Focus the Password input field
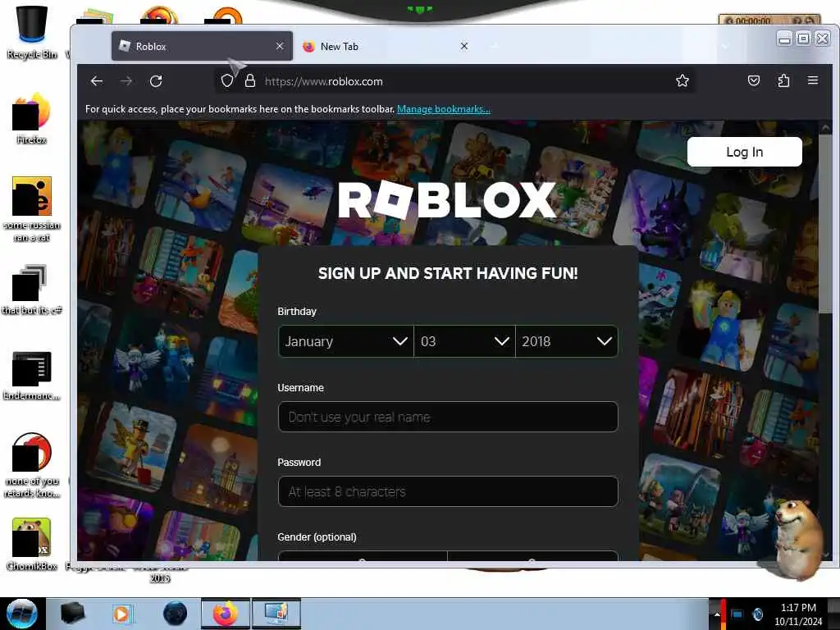Viewport: 840px width, 630px height. coord(448,491)
